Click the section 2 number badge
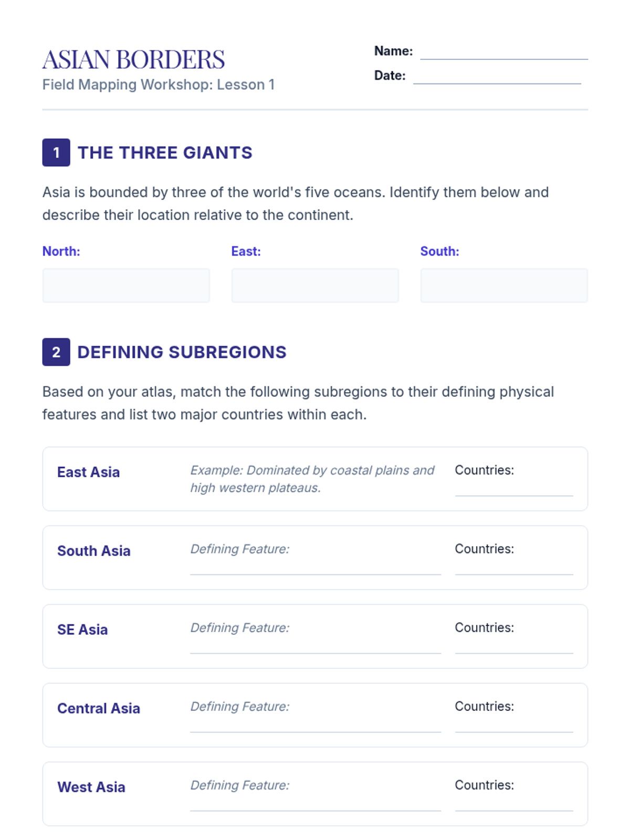The width and height of the screenshot is (630, 840). (56, 352)
